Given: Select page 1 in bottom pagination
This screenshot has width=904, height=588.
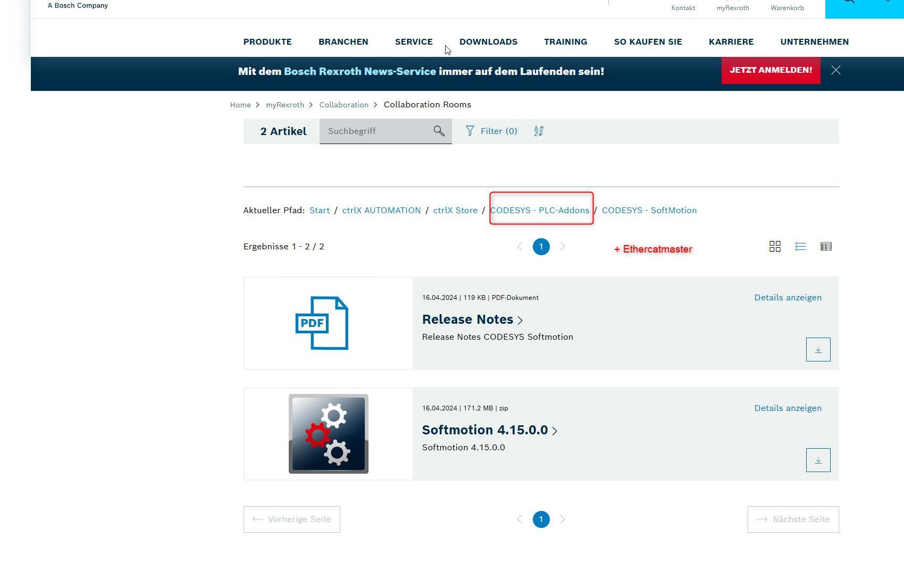Looking at the screenshot, I should click(x=541, y=519).
